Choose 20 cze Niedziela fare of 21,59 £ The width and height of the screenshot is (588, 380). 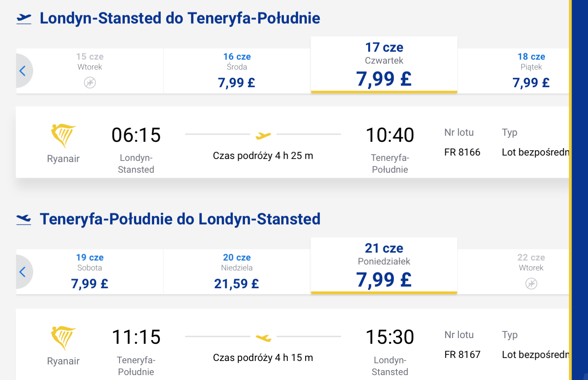pos(237,272)
